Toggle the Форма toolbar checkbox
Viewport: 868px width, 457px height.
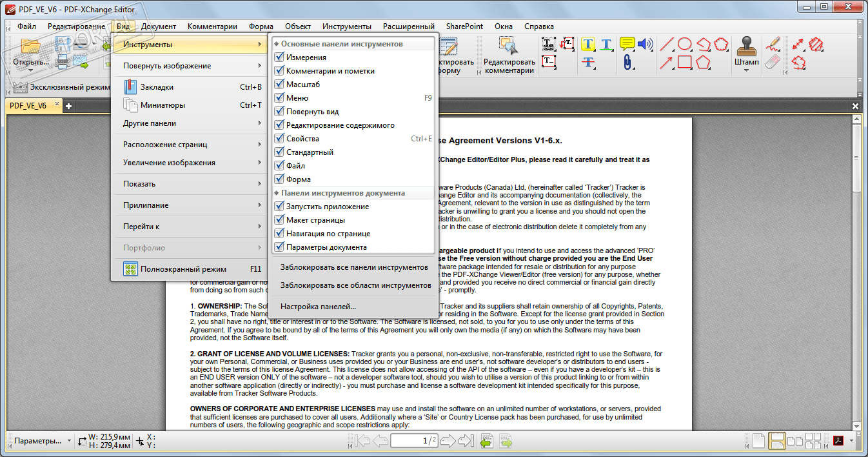(x=279, y=179)
